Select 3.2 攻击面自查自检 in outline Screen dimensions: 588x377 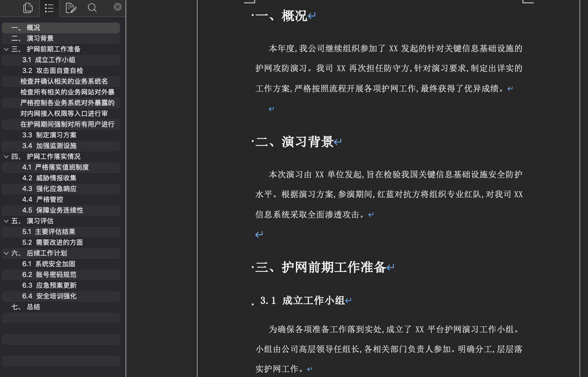coord(53,71)
